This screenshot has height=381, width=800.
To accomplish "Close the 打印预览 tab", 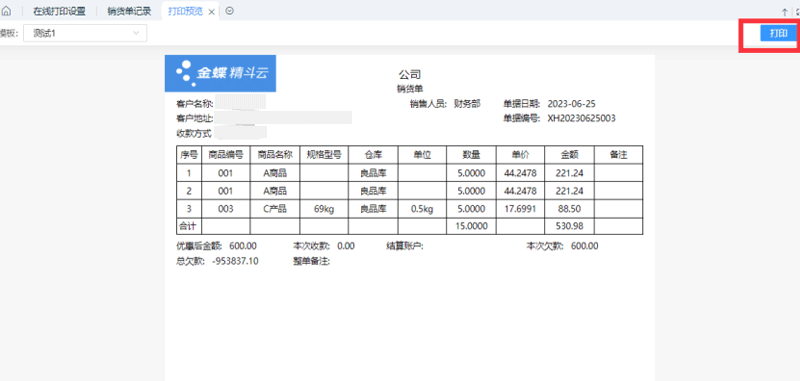I will point(212,12).
